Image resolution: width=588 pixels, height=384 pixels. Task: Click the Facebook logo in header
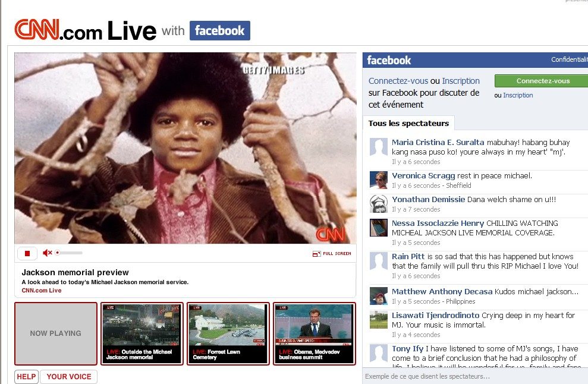click(x=219, y=30)
